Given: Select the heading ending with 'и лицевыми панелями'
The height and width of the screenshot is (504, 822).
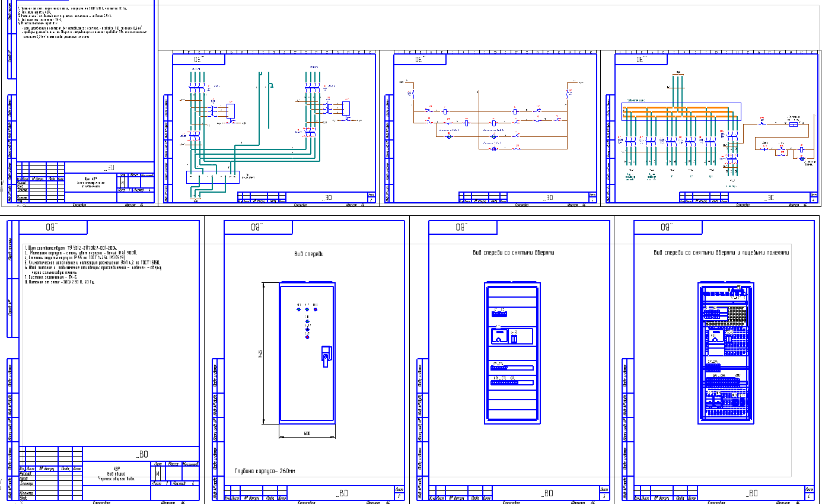Looking at the screenshot, I should pos(721,253).
